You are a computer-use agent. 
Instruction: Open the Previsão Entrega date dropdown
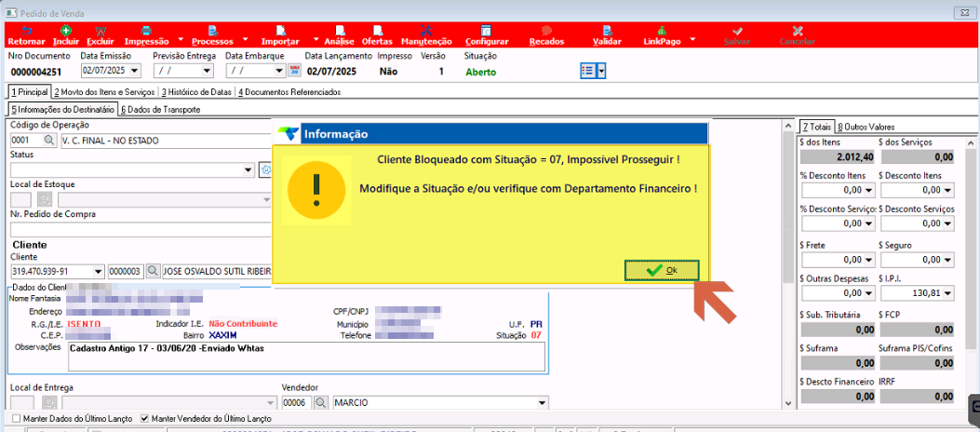coord(208,72)
